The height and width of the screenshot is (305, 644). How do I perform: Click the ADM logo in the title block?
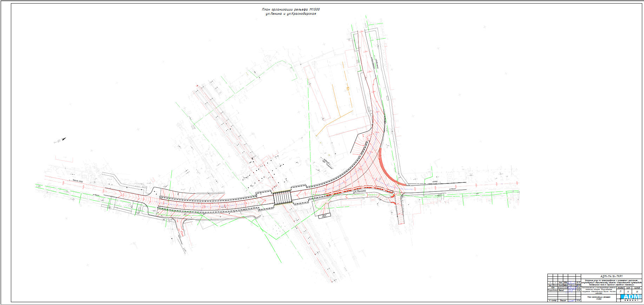click(631, 297)
